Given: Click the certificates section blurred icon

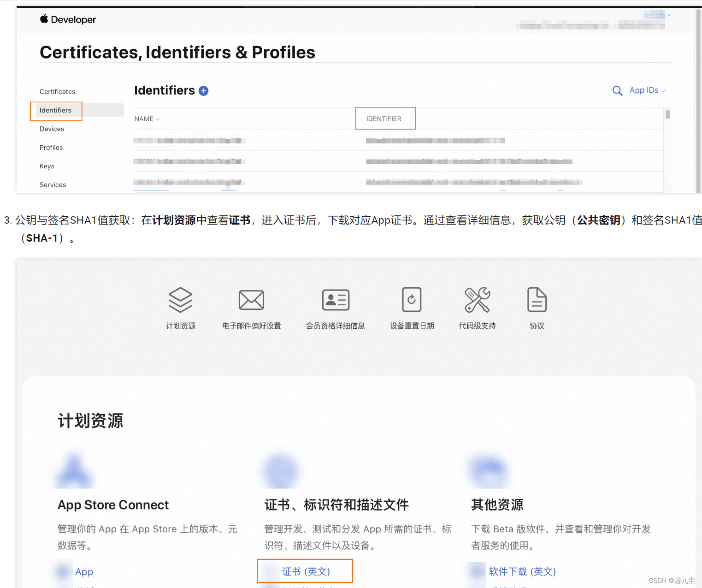Looking at the screenshot, I should [280, 471].
